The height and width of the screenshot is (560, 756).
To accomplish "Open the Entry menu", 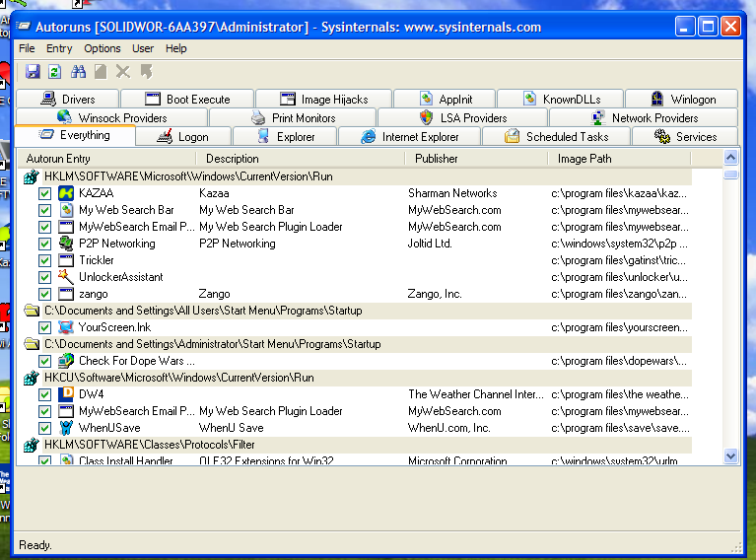I will click(x=59, y=48).
